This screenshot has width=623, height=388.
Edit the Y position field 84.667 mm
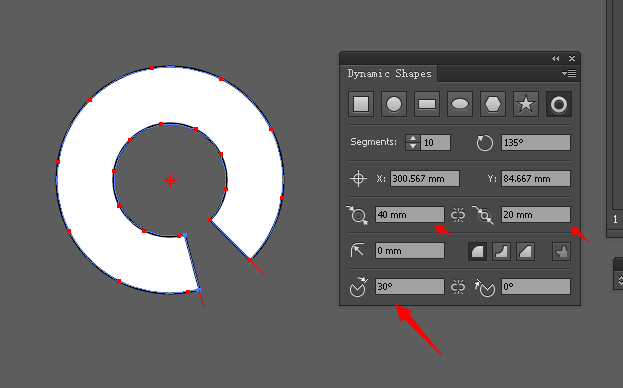coord(536,179)
